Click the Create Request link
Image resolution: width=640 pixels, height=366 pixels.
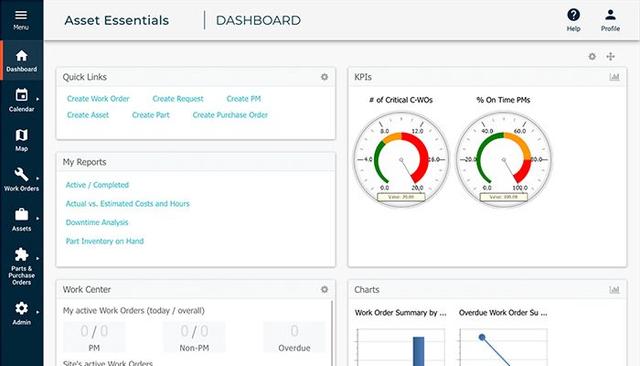[x=178, y=99]
